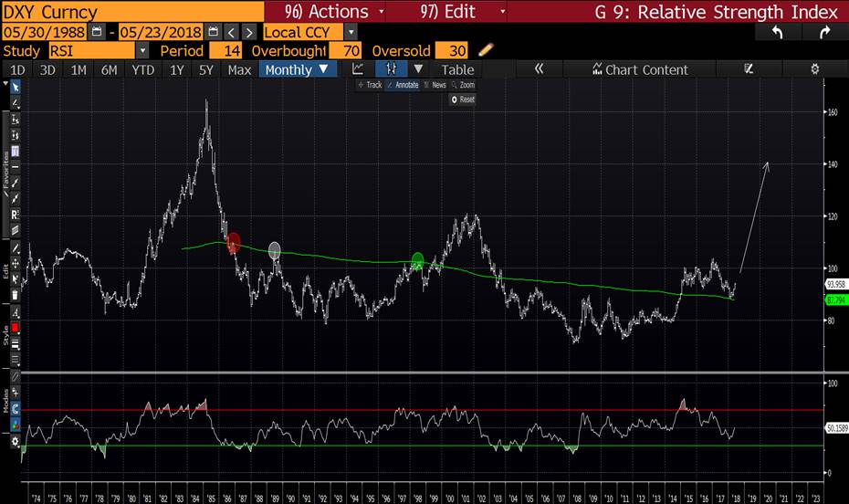Open the red color swatch in Style

tap(16, 328)
